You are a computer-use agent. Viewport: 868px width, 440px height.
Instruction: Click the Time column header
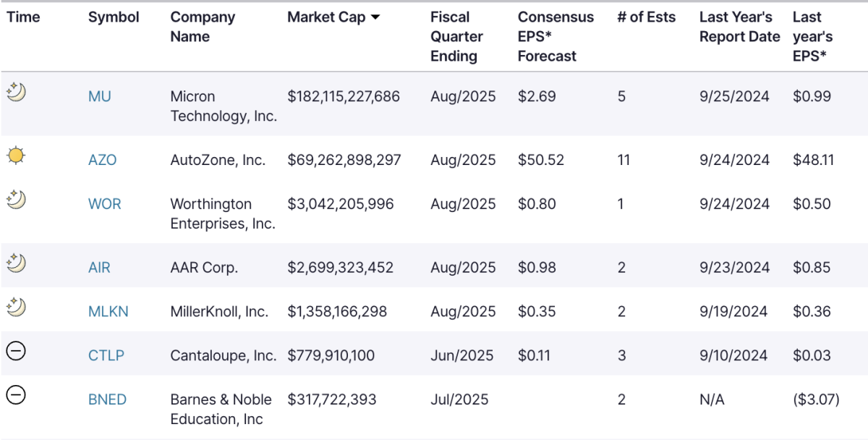pos(23,17)
